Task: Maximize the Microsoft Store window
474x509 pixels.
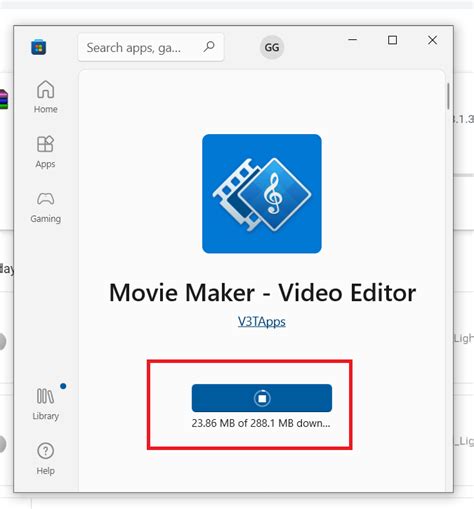Action: pos(392,40)
